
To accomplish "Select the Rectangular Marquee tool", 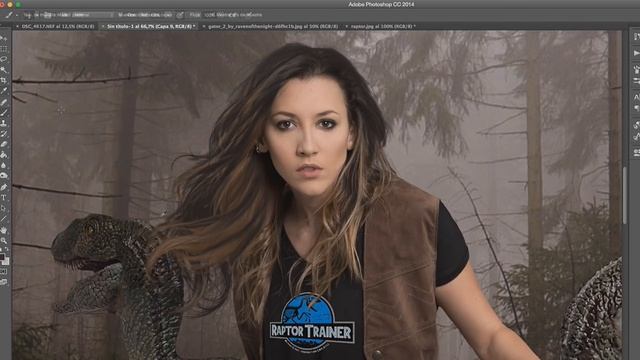I will click(4, 49).
